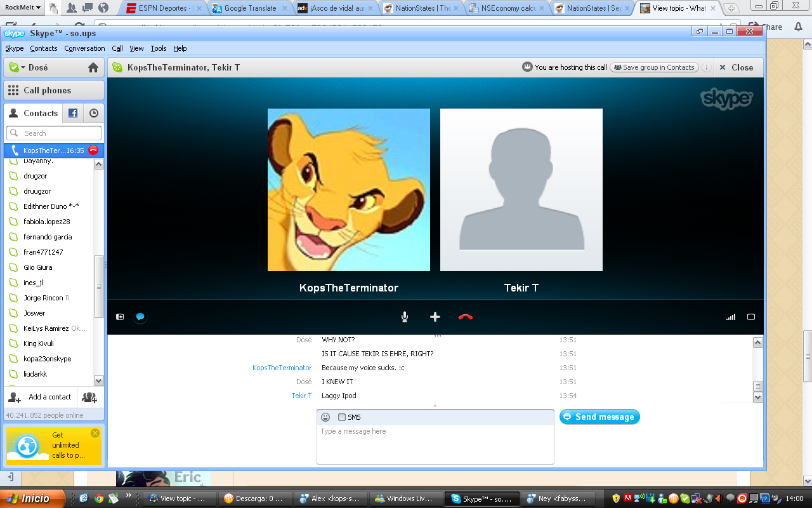The image size is (812, 508).
Task: Click the Send message button
Action: (x=599, y=417)
